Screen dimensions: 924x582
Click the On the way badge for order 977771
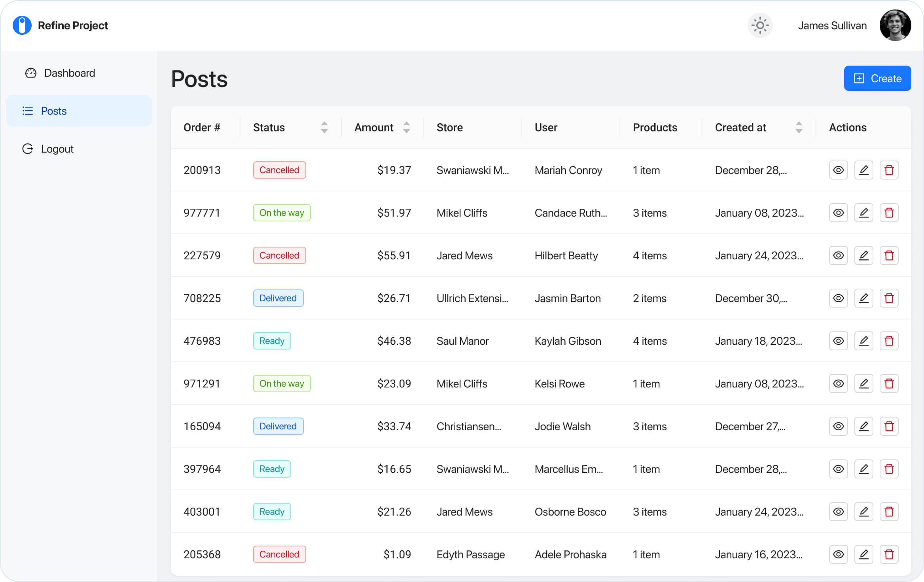(x=282, y=213)
